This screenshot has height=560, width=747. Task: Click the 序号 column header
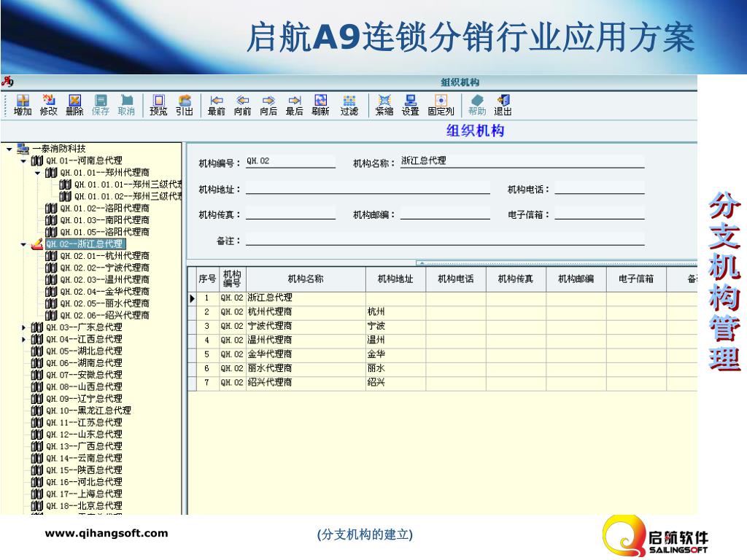pos(207,279)
